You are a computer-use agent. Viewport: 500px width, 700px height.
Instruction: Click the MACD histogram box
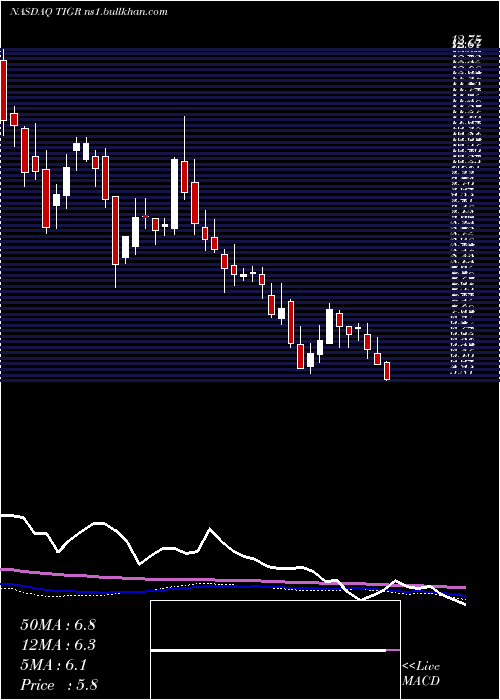pyautogui.click(x=275, y=650)
